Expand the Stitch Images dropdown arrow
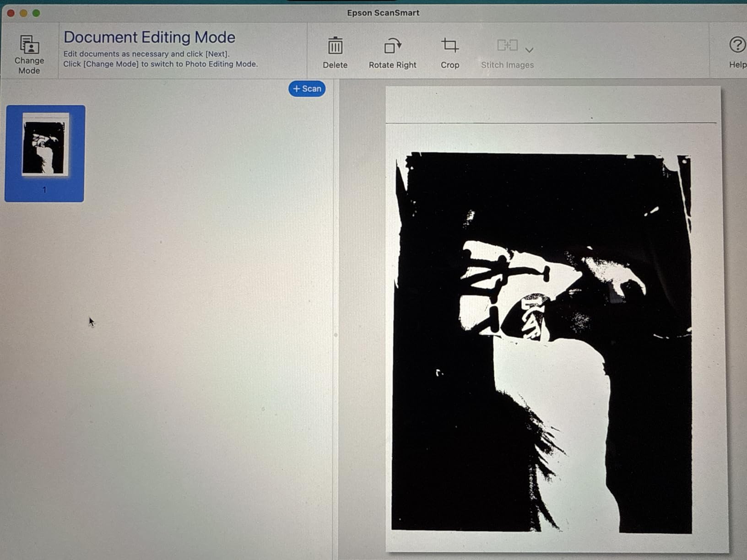Screen dimensions: 747x560 [529, 50]
